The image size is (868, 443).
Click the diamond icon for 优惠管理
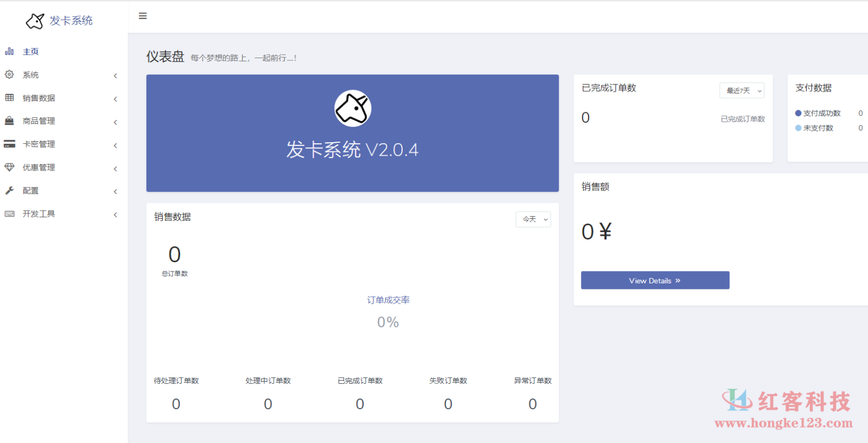coord(9,167)
